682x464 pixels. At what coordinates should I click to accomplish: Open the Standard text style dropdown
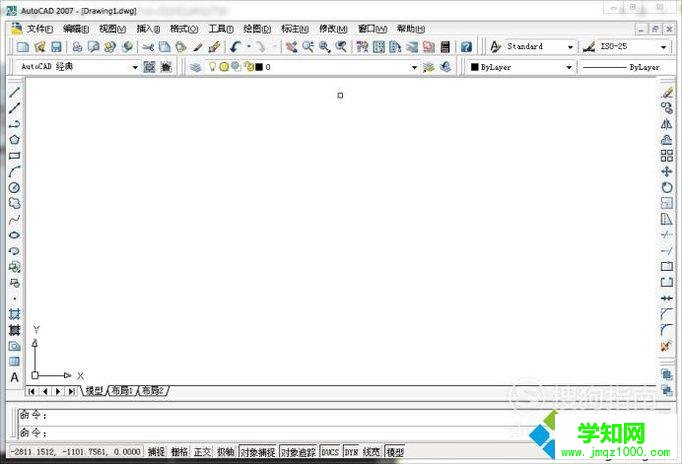point(570,47)
